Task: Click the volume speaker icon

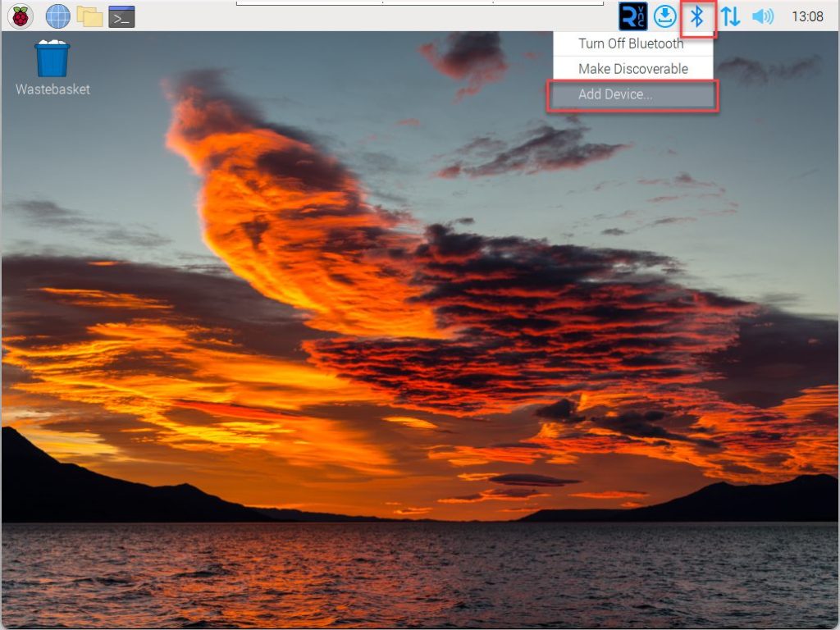Action: 763,16
